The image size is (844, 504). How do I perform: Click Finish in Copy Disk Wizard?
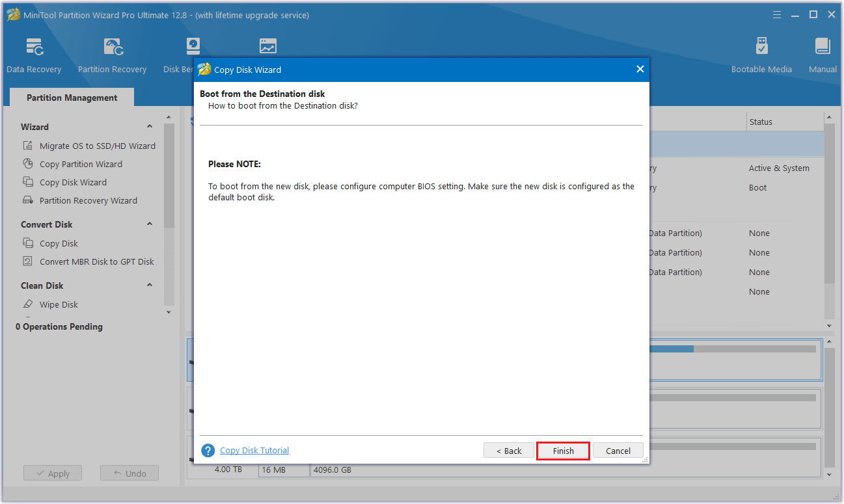tap(564, 451)
